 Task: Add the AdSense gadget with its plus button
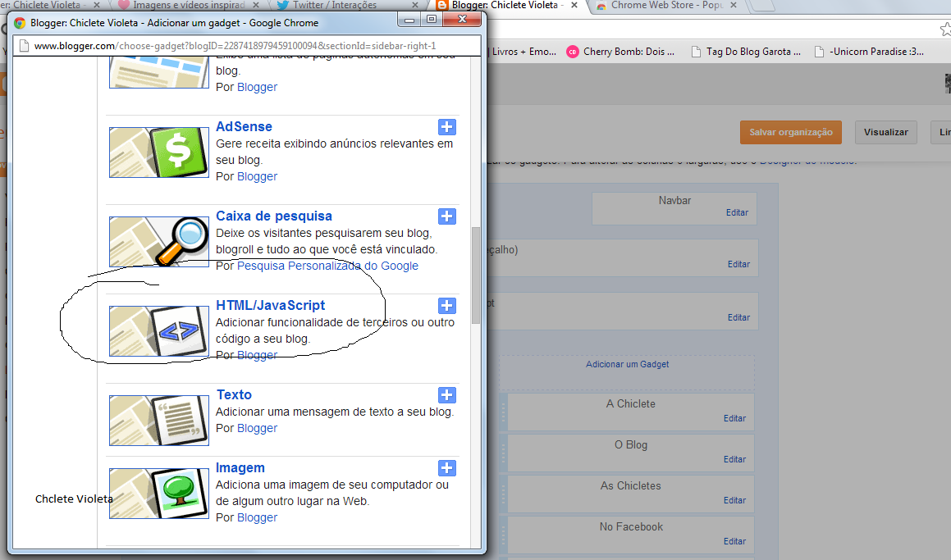click(447, 126)
